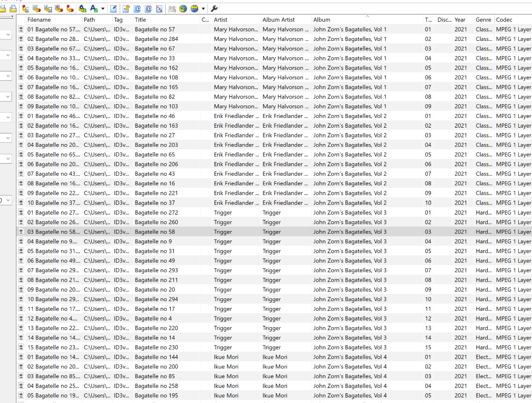Close the tag panel with the small x
Screen dimensions: 532x403
point(12,17)
